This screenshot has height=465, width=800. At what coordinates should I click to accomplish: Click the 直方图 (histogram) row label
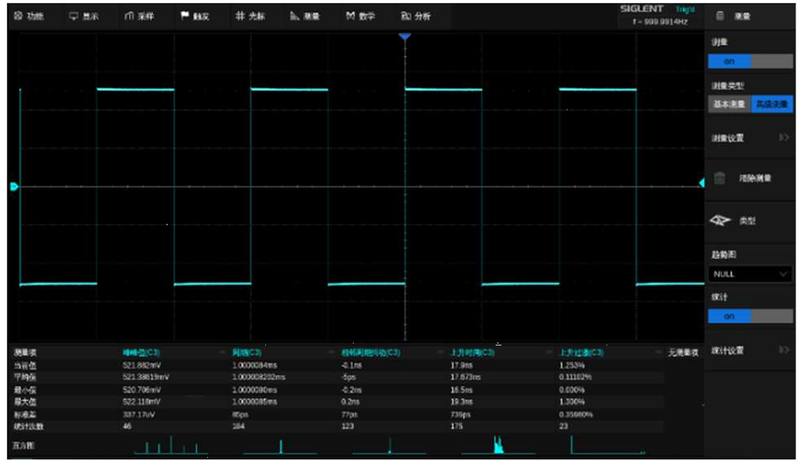(23, 445)
